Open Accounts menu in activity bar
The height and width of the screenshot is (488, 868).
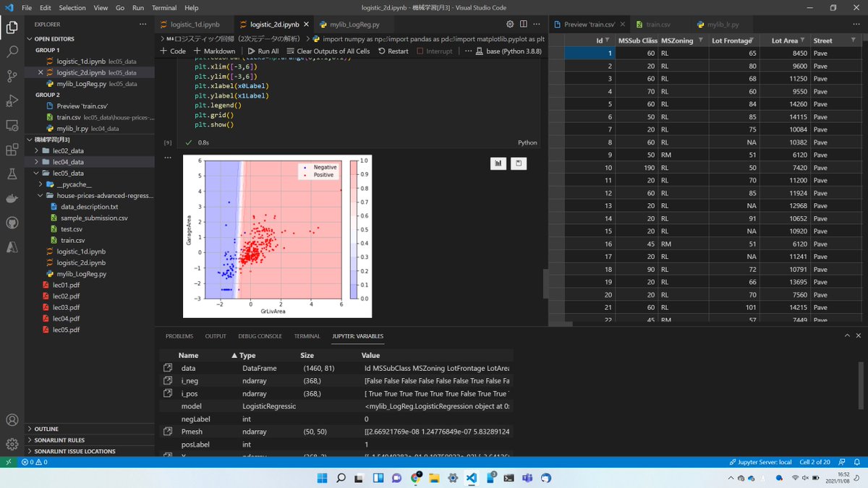(x=12, y=420)
